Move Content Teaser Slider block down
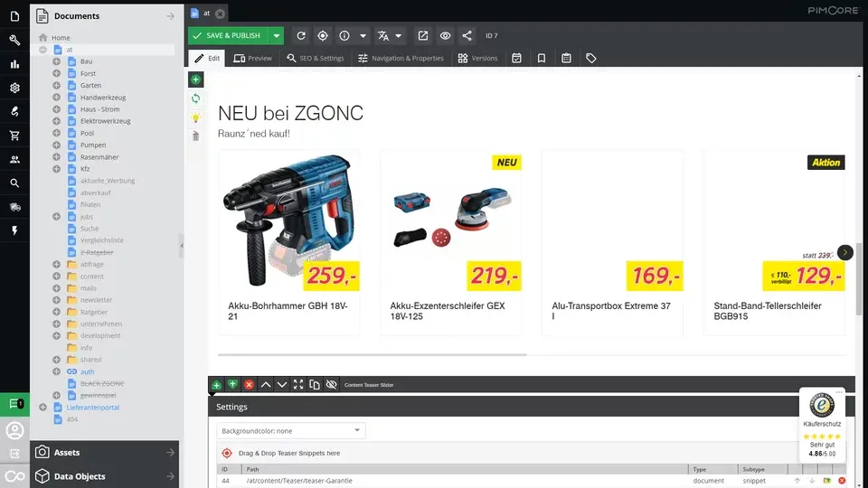Screen dimensions: 868x488 coord(282,385)
